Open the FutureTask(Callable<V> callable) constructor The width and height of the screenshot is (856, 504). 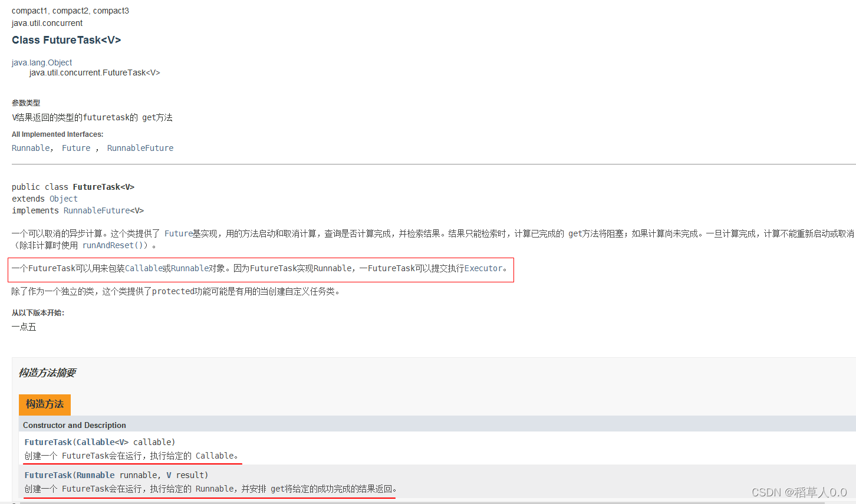(x=100, y=442)
